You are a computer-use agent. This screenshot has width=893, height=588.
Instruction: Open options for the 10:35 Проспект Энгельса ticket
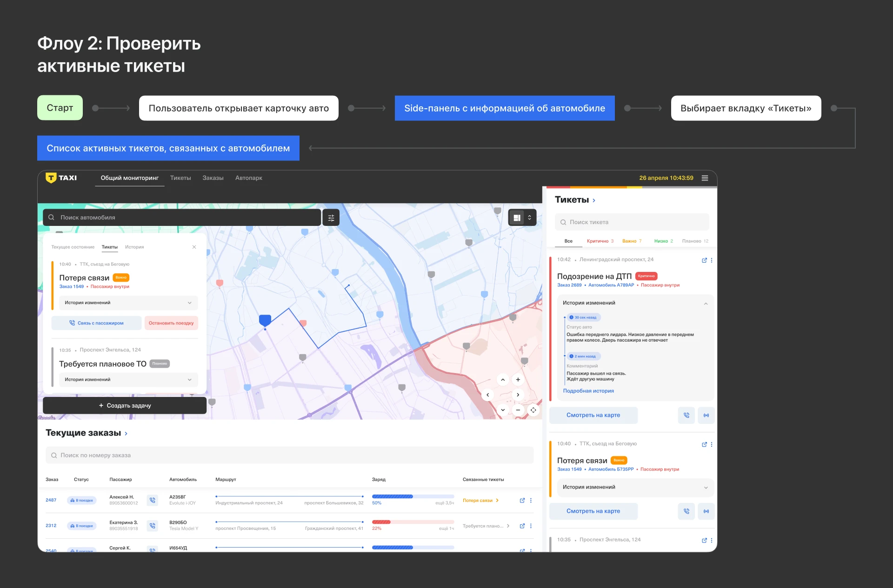[x=712, y=540]
